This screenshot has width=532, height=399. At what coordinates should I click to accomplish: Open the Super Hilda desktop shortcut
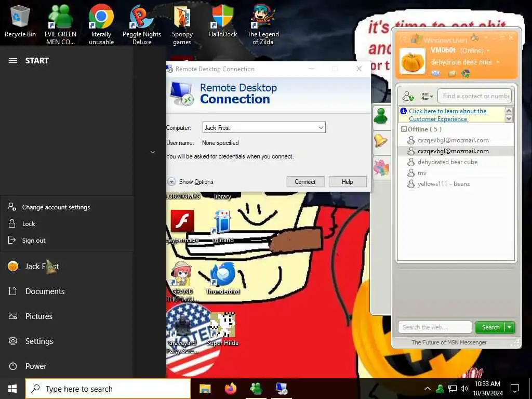pos(222,329)
